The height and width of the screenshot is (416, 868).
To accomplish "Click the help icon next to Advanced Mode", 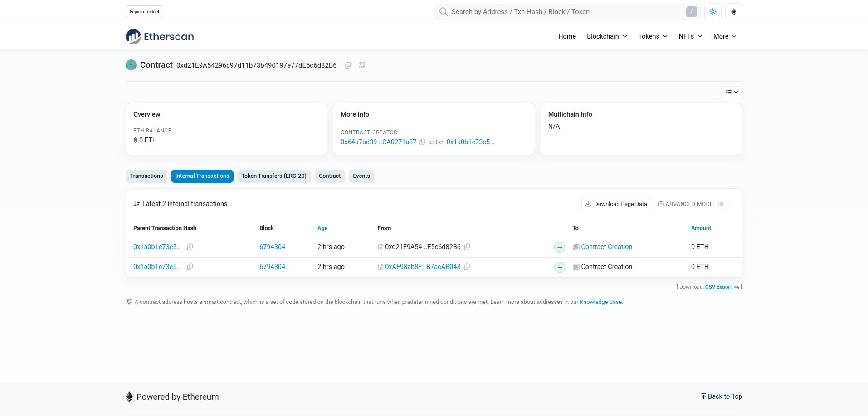I will [x=661, y=204].
